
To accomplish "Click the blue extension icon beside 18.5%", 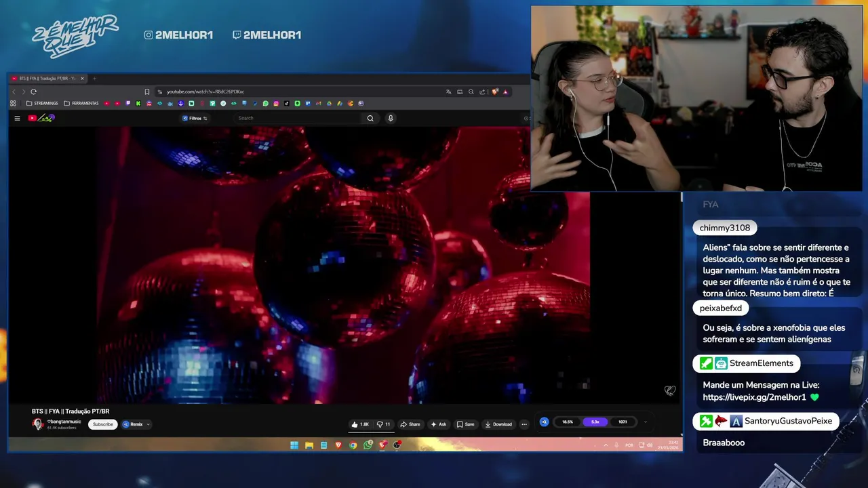I will pos(545,422).
